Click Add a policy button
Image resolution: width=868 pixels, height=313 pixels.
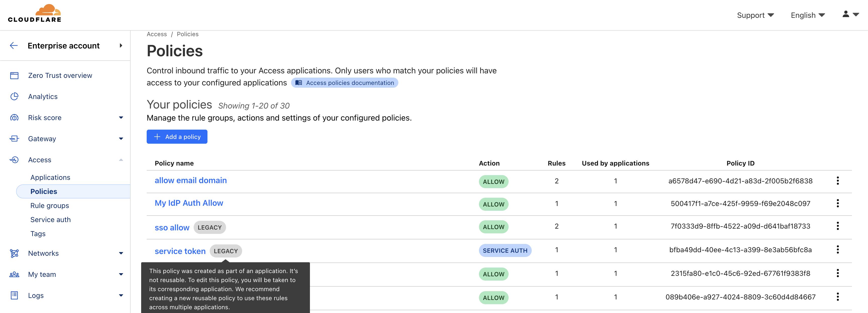pyautogui.click(x=177, y=137)
